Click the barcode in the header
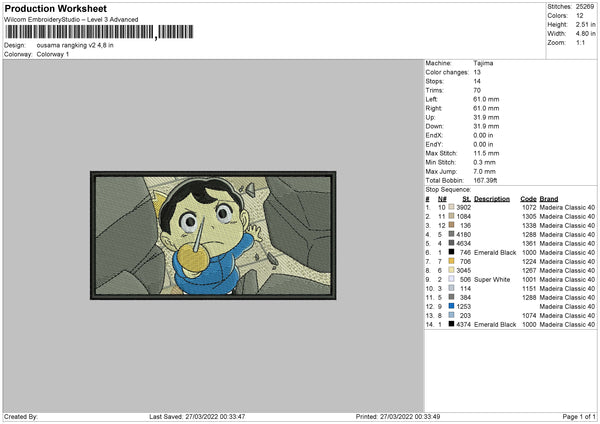The image size is (600, 424). click(78, 35)
